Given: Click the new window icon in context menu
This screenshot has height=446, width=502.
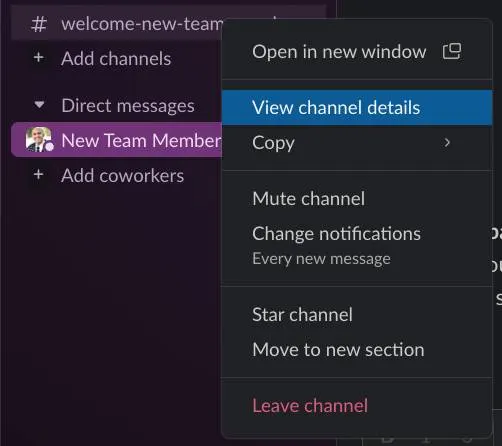Looking at the screenshot, I should tap(452, 51).
